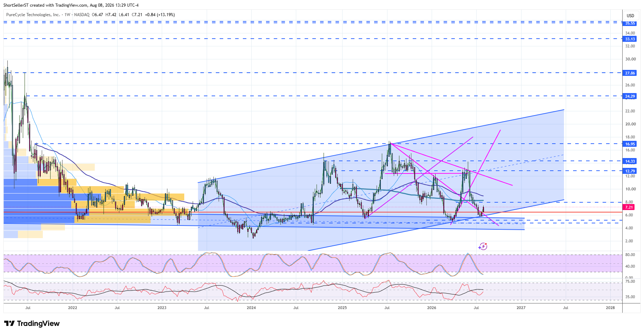Click 75.00 on the lower indicator scale

[x=630, y=281]
